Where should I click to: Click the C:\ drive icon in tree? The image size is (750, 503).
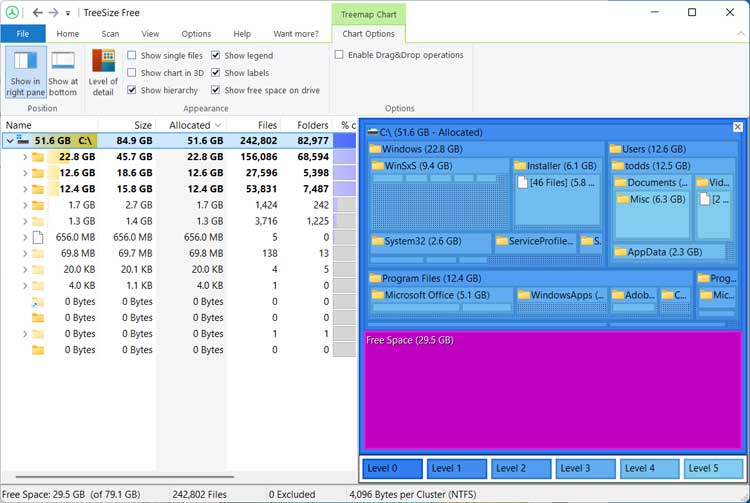[23, 140]
